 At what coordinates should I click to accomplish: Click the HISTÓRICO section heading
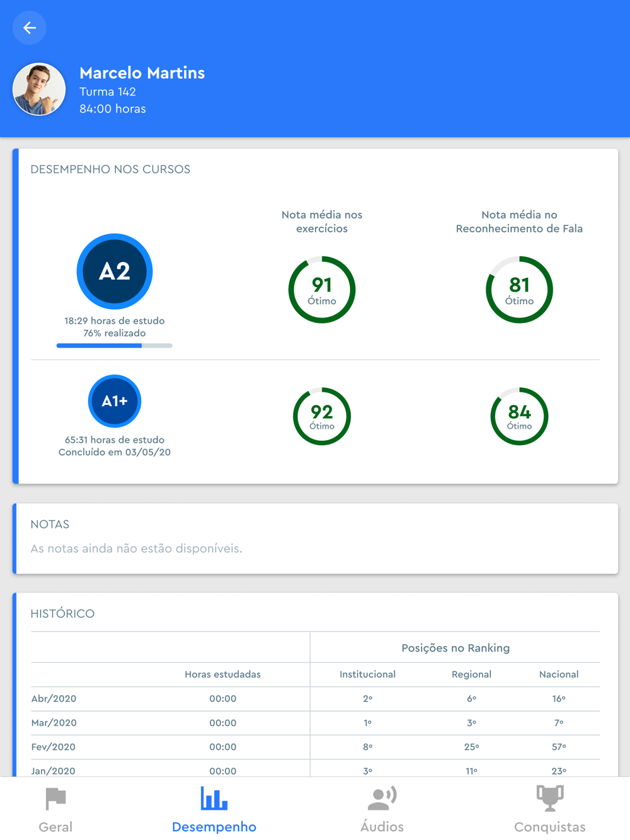tap(62, 614)
